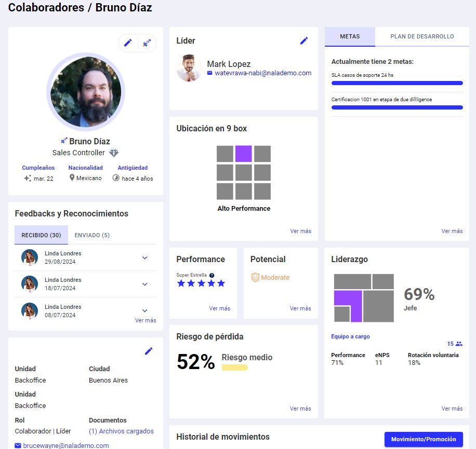Screen dimensions: 476x449
Task: Switch to the Plan de Desarrollo tab
Action: tap(422, 37)
